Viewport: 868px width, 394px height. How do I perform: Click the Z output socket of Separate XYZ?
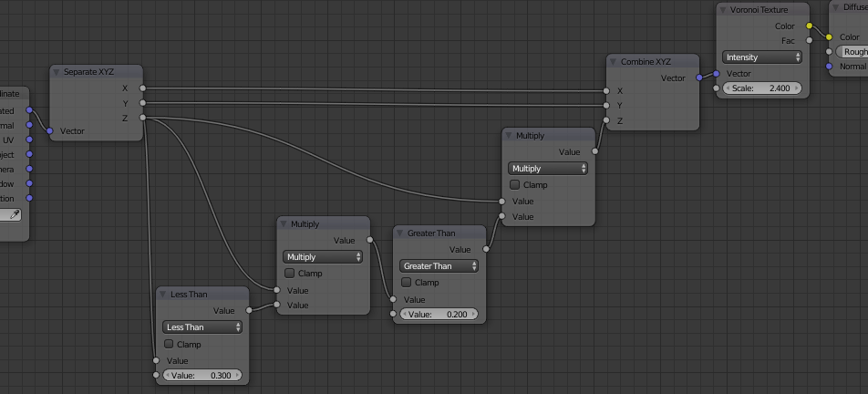[x=142, y=118]
